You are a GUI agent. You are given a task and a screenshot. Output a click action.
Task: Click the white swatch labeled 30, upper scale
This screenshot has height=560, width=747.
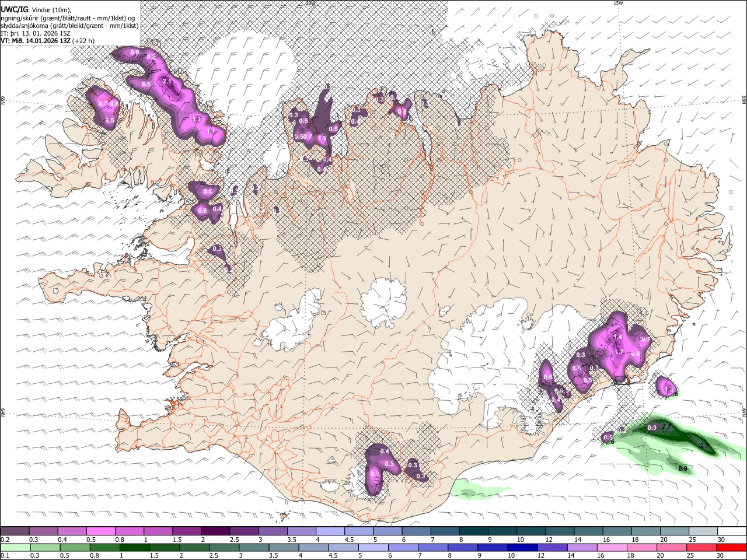pyautogui.click(x=731, y=531)
